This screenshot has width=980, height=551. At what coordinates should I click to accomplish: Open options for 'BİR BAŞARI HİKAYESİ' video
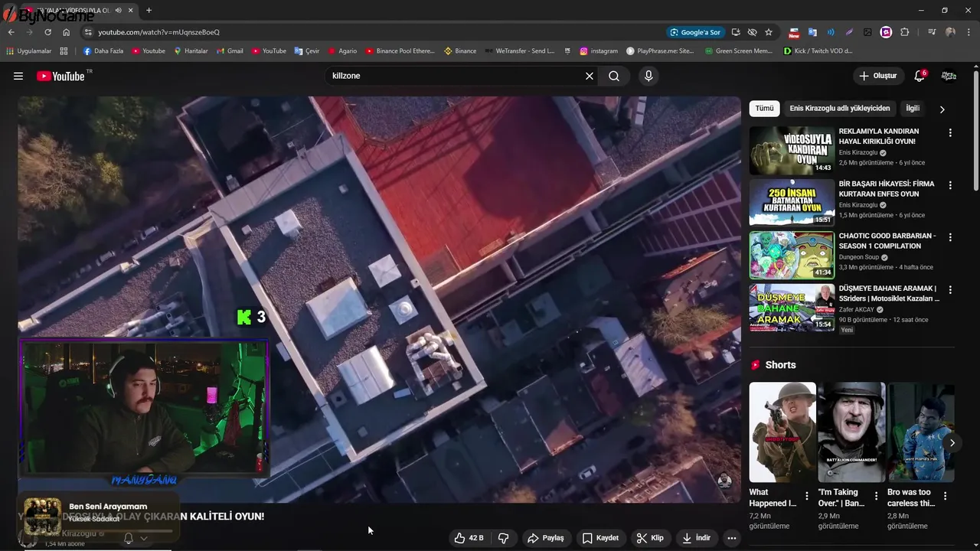pos(950,186)
